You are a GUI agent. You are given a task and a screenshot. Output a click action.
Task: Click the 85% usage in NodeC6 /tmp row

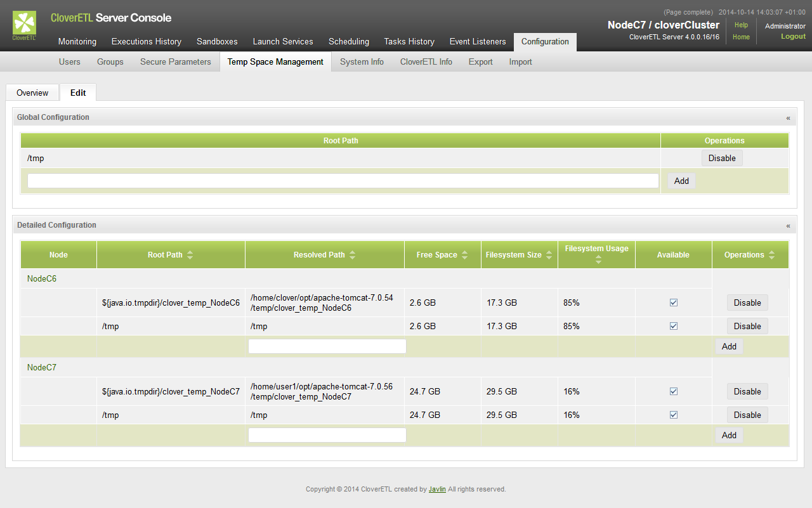click(x=572, y=327)
